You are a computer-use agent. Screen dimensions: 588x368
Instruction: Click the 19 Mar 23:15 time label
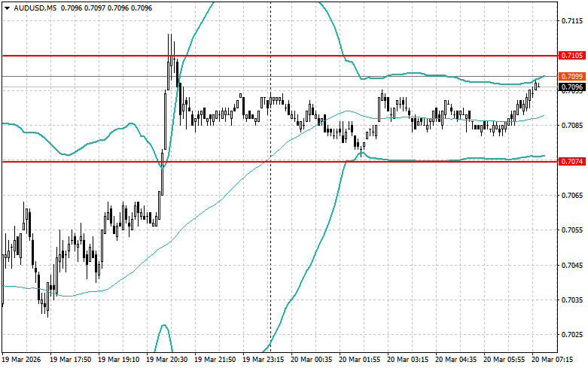[x=264, y=360]
